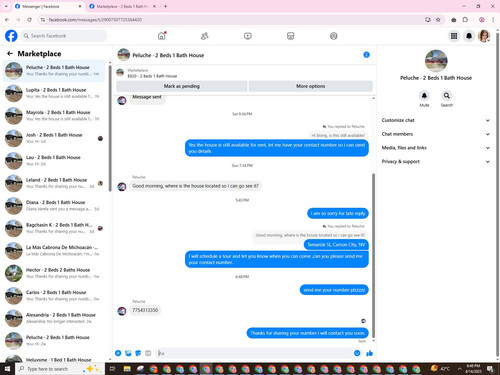
Task: Open Leland - 2 Beds 1 Bath House chat
Action: [x=54, y=183]
